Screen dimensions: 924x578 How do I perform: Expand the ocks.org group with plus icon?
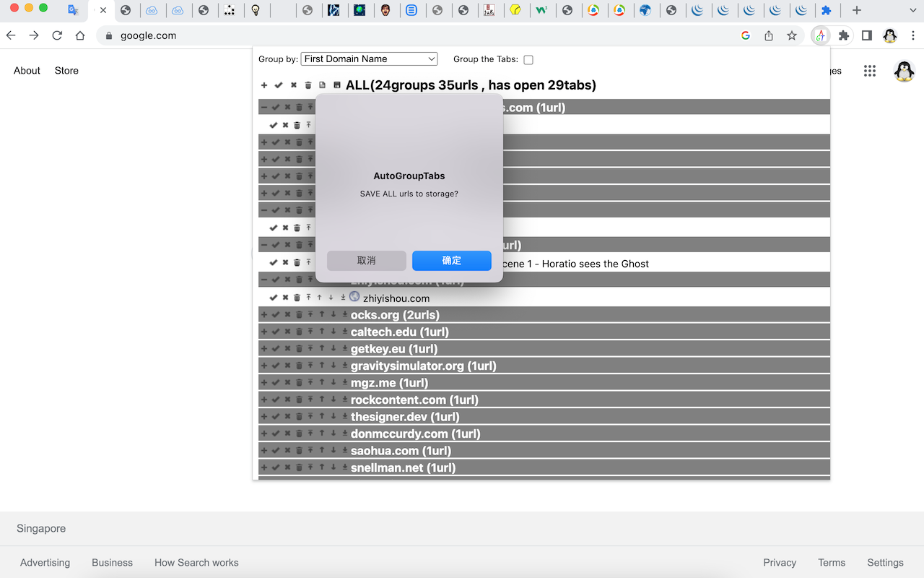pos(264,315)
